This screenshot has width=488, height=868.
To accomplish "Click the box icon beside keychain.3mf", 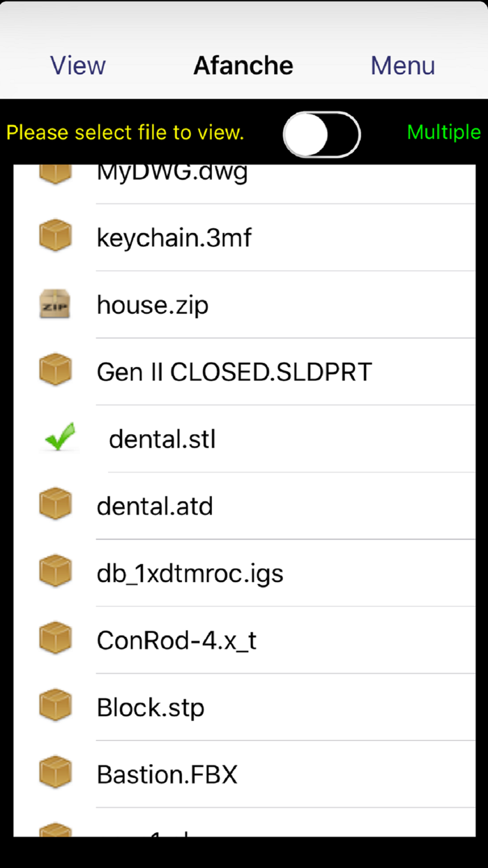I will (x=55, y=237).
